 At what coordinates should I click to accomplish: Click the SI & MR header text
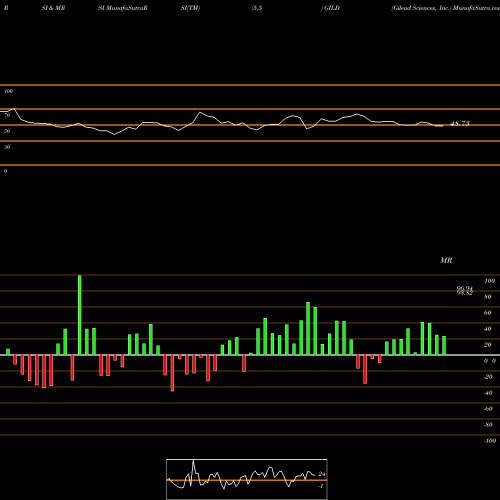53,8
